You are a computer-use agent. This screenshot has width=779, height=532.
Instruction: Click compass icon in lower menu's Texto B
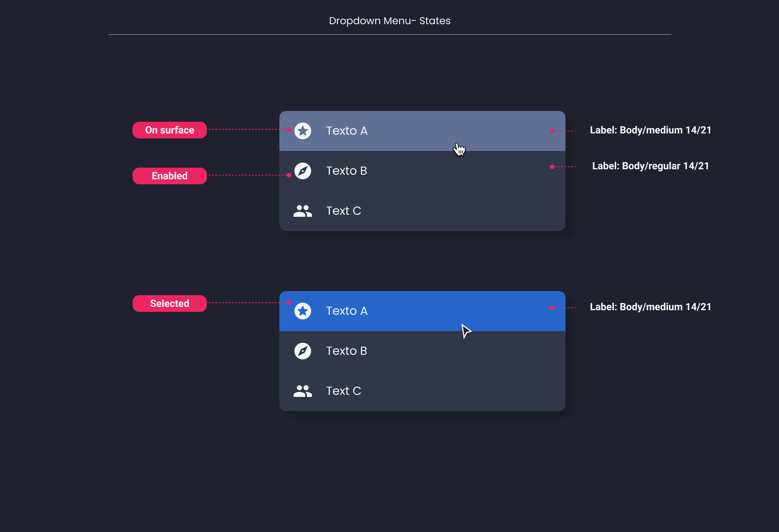[x=303, y=351]
